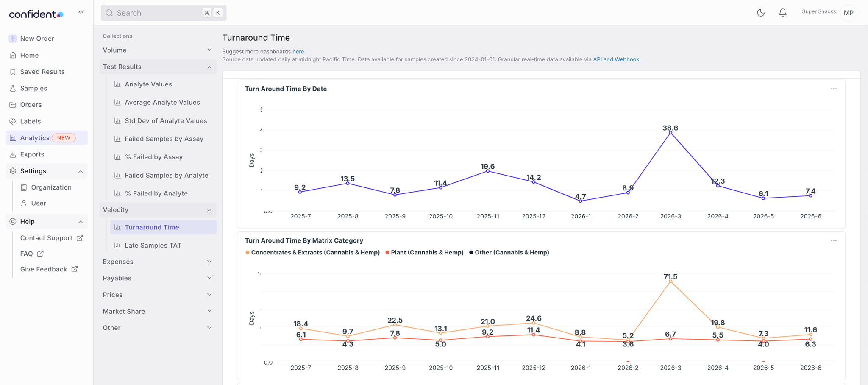Click the FAQ external link icon
The height and width of the screenshot is (385, 868).
click(x=40, y=254)
